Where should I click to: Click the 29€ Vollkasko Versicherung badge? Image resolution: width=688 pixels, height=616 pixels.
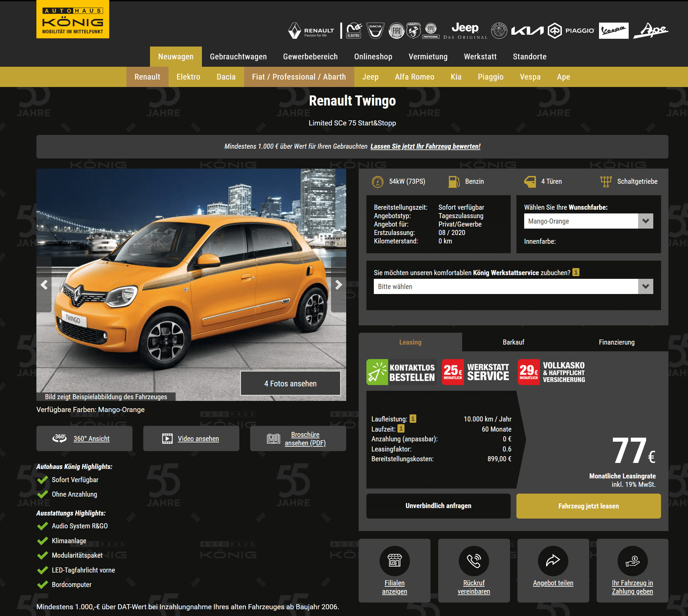click(551, 372)
